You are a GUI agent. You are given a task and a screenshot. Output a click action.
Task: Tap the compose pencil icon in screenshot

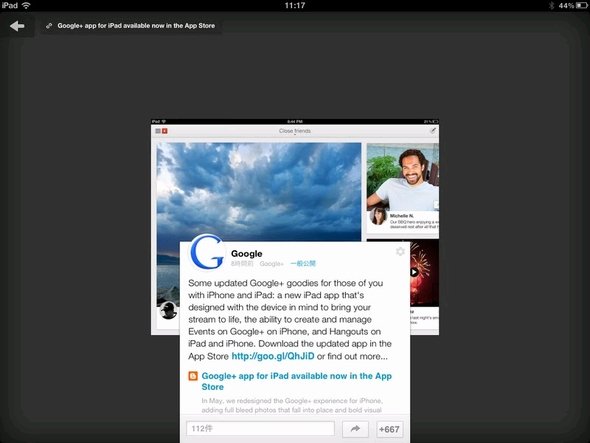pos(433,131)
